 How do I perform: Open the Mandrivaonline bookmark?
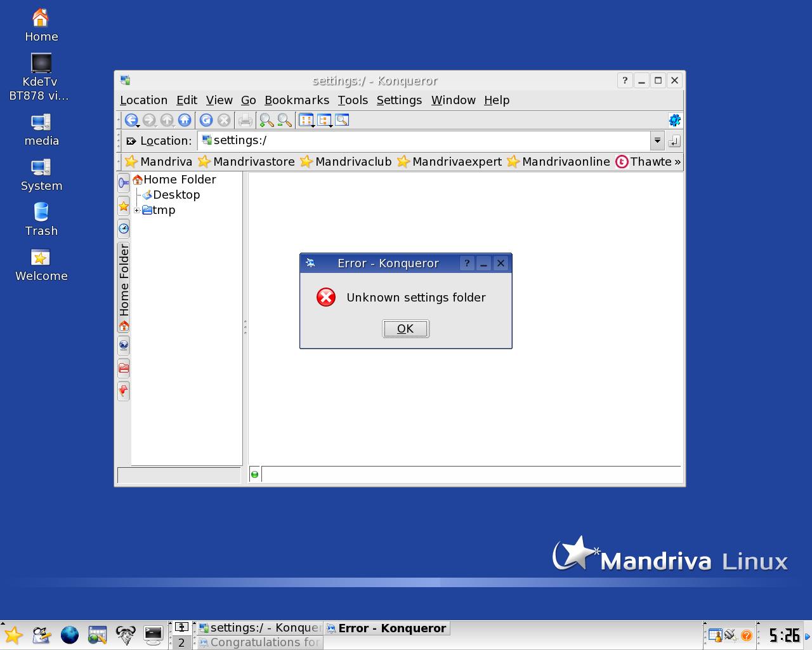pyautogui.click(x=558, y=162)
